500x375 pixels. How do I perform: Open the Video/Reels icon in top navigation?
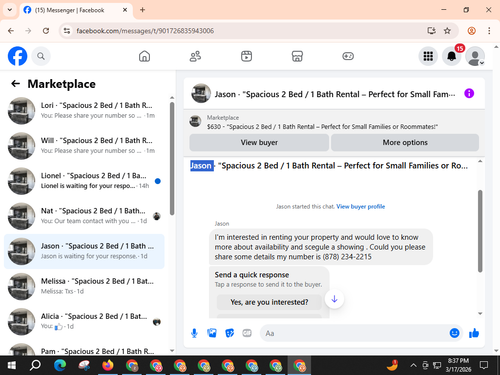[246, 56]
